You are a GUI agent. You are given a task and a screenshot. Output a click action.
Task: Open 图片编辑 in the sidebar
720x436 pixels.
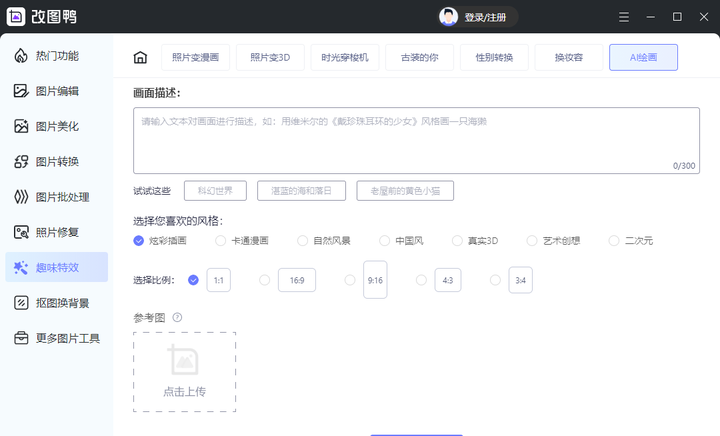pos(57,91)
